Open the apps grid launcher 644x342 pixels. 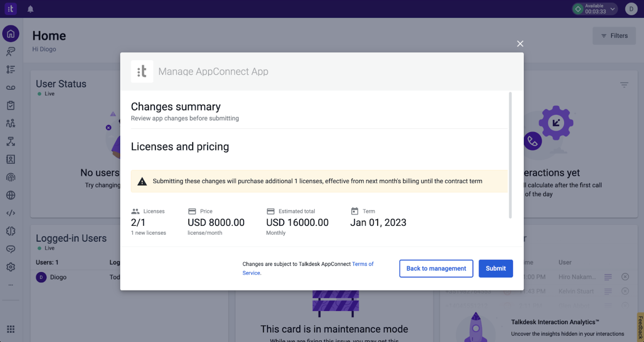tap(11, 329)
